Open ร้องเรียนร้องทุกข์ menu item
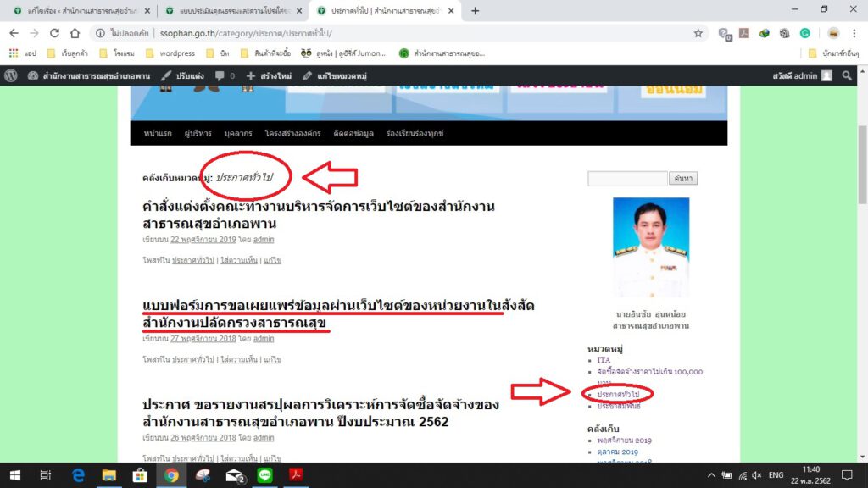 pos(415,133)
